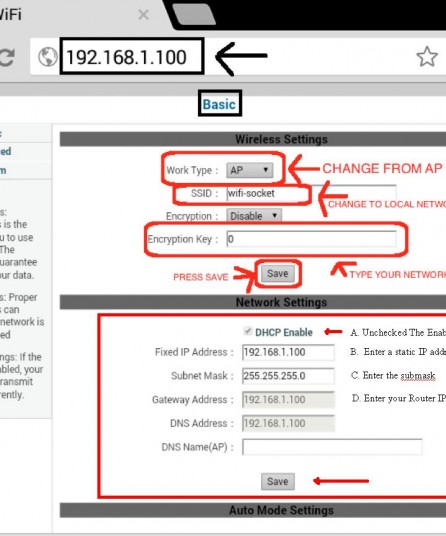This screenshot has width=446, height=536.
Task: Click the DNS Name(AP) field
Action: (332, 447)
